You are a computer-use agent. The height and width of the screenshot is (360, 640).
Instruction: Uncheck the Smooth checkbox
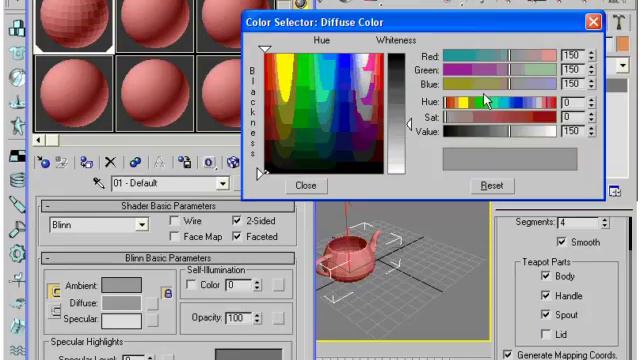pos(562,242)
